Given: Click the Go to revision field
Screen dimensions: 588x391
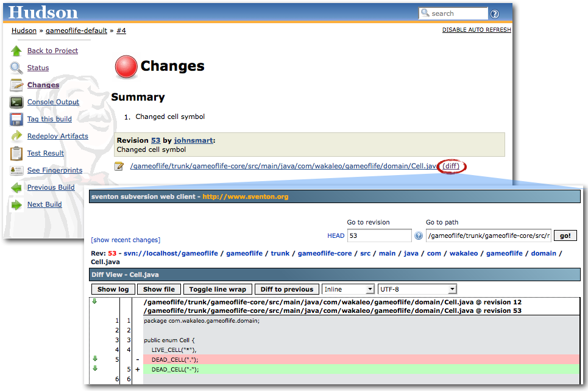Looking at the screenshot, I should tap(380, 235).
